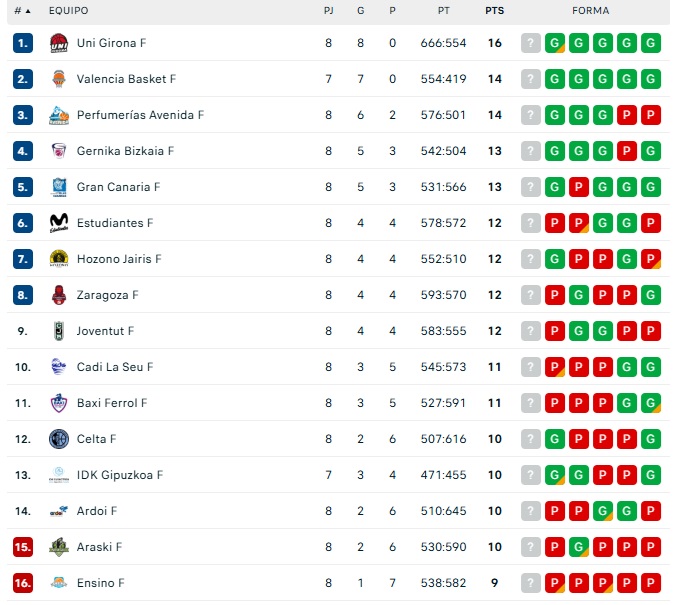This screenshot has width=692, height=605.
Task: Click Uni Girona's upcoming match question badge
Action: tap(530, 43)
